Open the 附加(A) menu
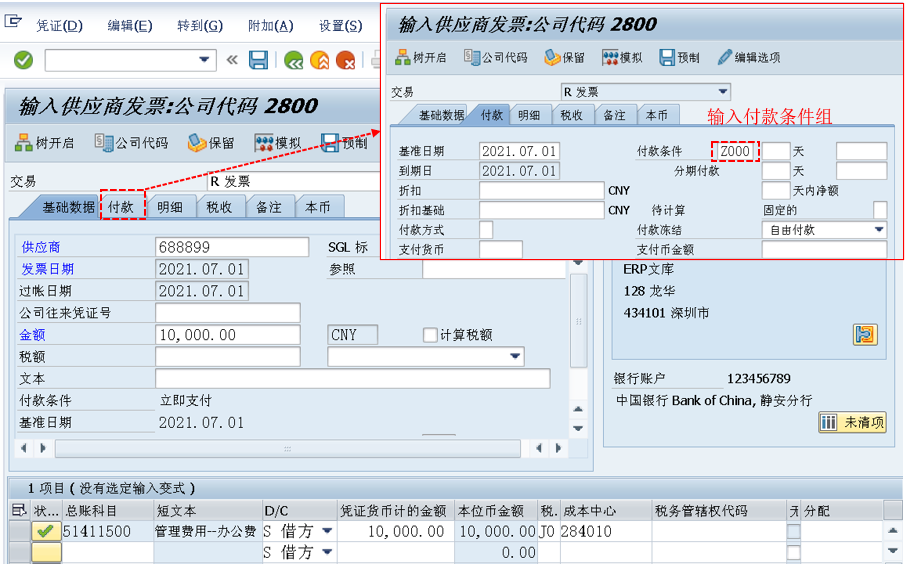 (270, 26)
